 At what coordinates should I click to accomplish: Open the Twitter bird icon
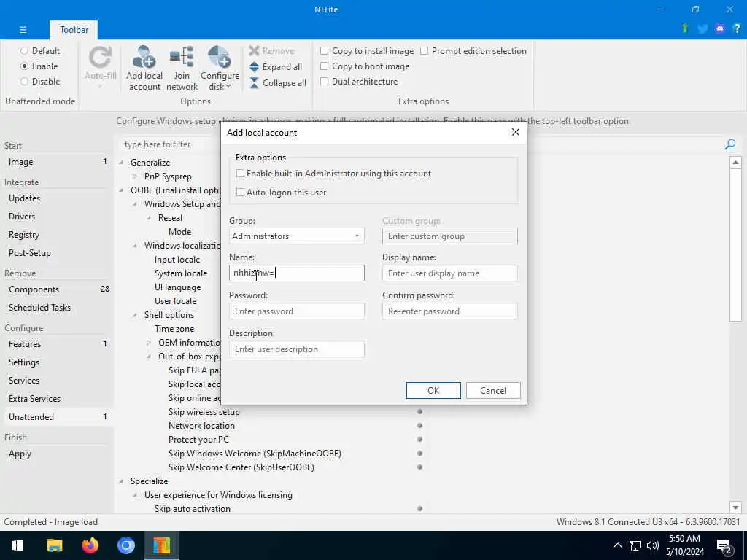point(703,28)
